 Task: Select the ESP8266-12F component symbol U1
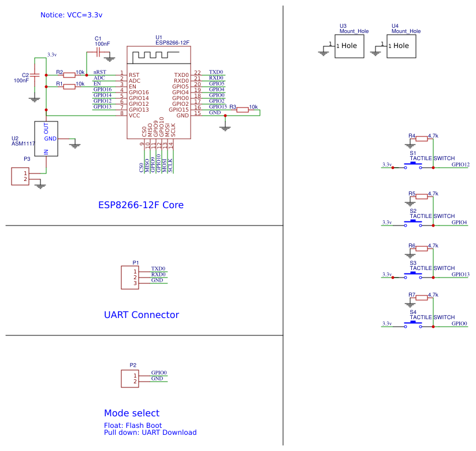[158, 93]
